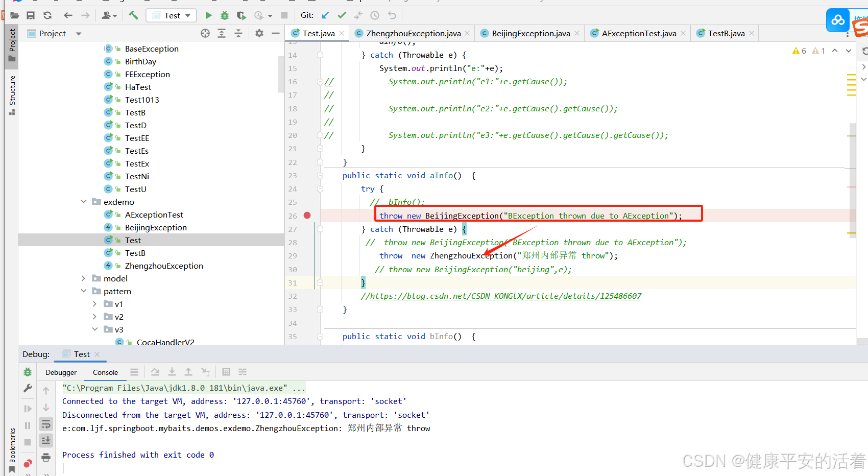Commit changes with the Git checkmark icon
The width and height of the screenshot is (868, 476).
pos(342,15)
